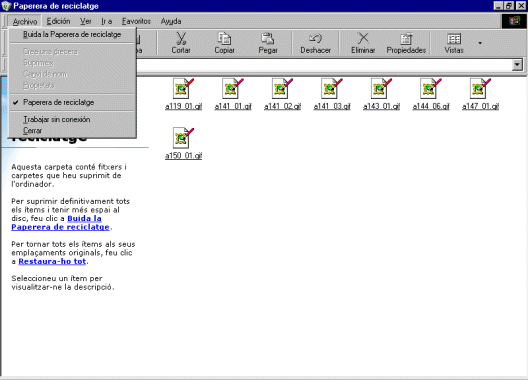Screen dimensions: 528x380
Task: Choose Trabajar sin conexión in Archivo menu
Action: tap(72, 120)
